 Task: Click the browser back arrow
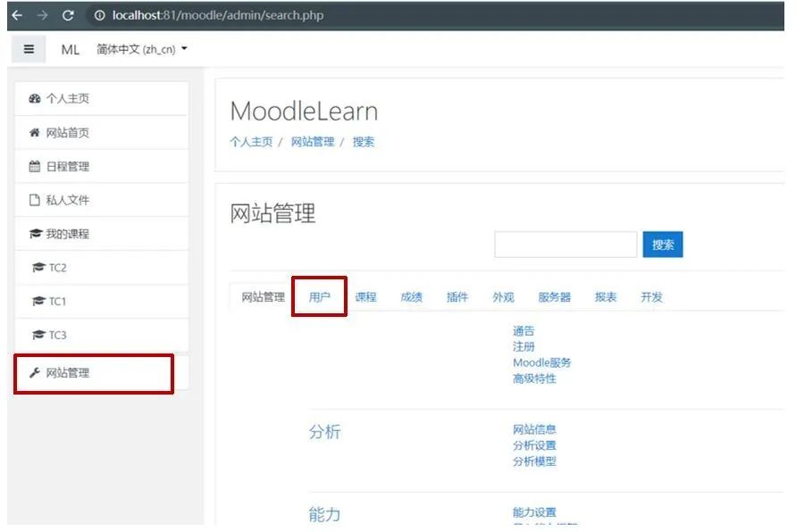point(17,15)
